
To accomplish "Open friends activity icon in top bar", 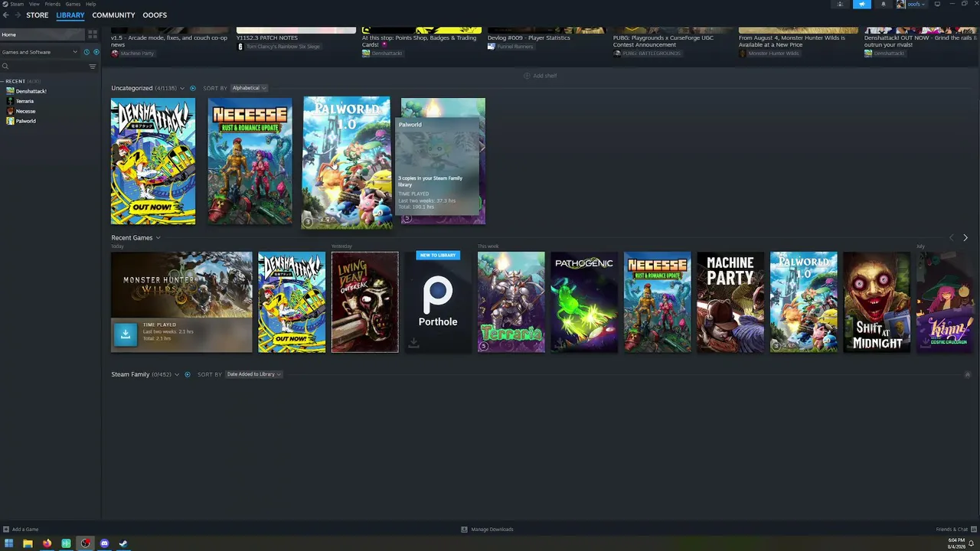I will pyautogui.click(x=840, y=5).
